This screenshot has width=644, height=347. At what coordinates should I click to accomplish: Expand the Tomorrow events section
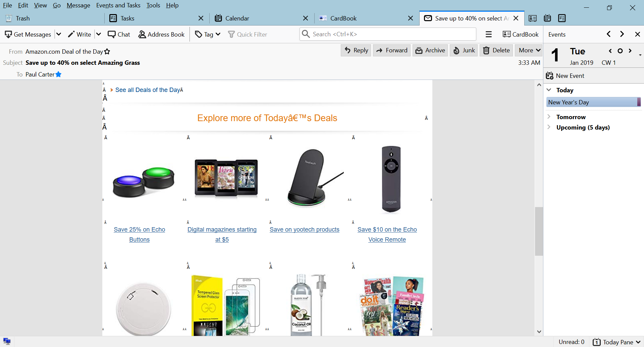[549, 117]
